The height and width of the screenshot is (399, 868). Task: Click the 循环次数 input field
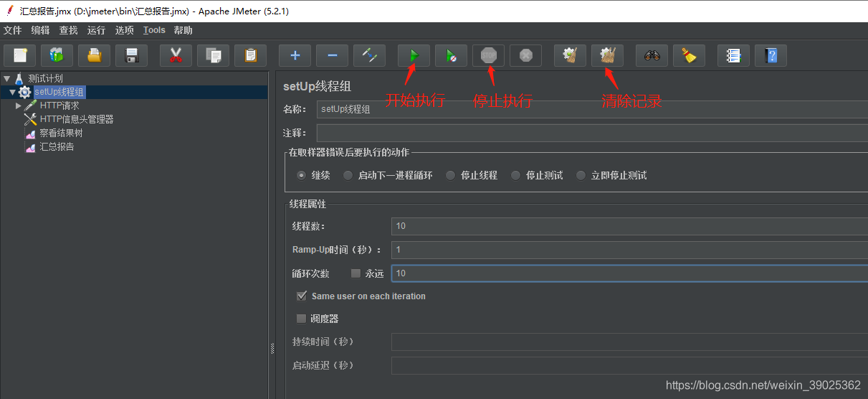(x=629, y=273)
